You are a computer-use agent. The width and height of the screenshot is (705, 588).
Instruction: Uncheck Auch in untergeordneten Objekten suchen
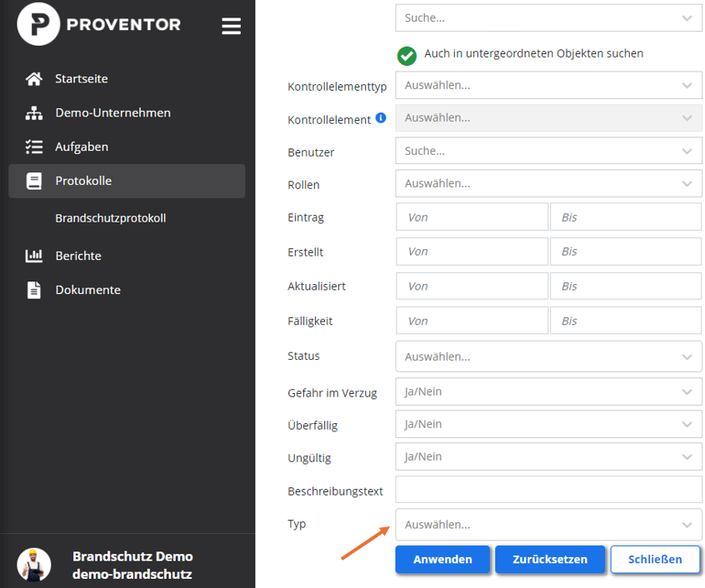(x=407, y=56)
